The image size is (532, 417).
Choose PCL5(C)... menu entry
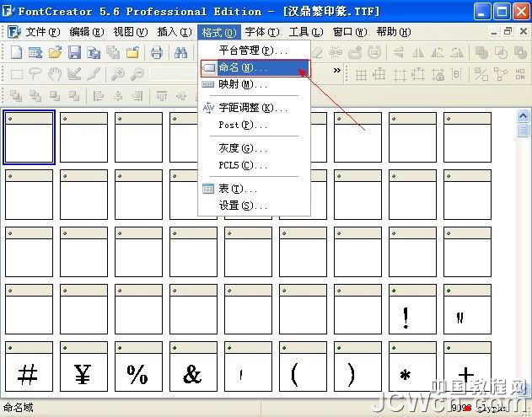pyautogui.click(x=254, y=165)
